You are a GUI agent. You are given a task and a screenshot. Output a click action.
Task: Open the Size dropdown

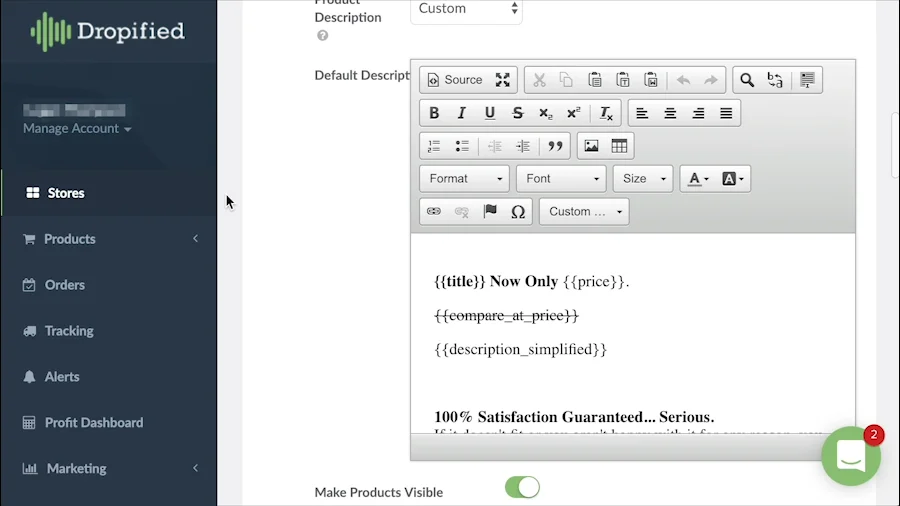coord(643,178)
